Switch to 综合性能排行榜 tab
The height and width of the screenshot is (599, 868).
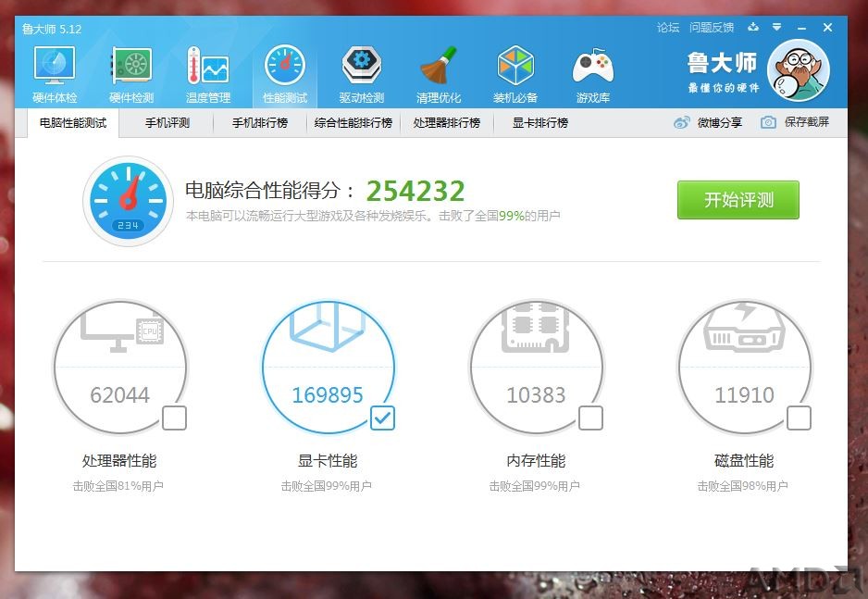click(353, 123)
